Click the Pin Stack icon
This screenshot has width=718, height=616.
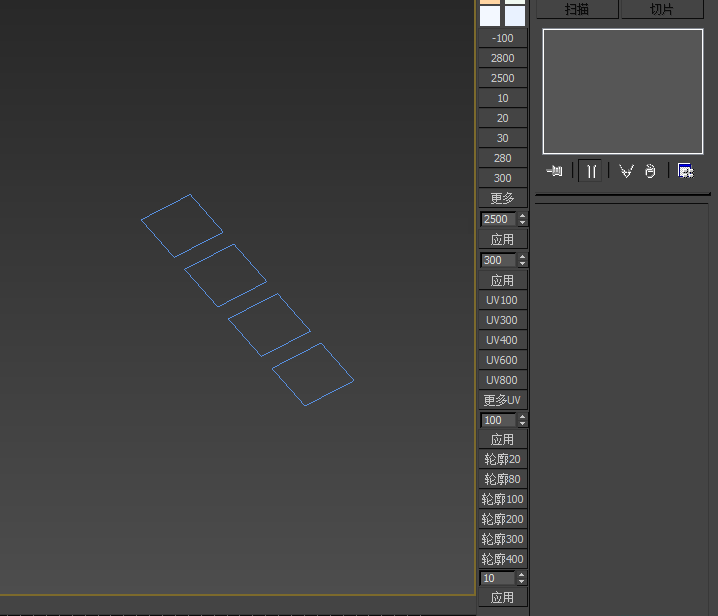555,171
